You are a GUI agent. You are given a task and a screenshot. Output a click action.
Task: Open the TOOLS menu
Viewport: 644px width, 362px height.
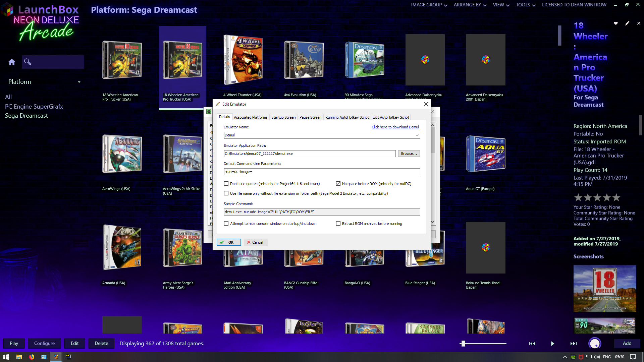526,5
